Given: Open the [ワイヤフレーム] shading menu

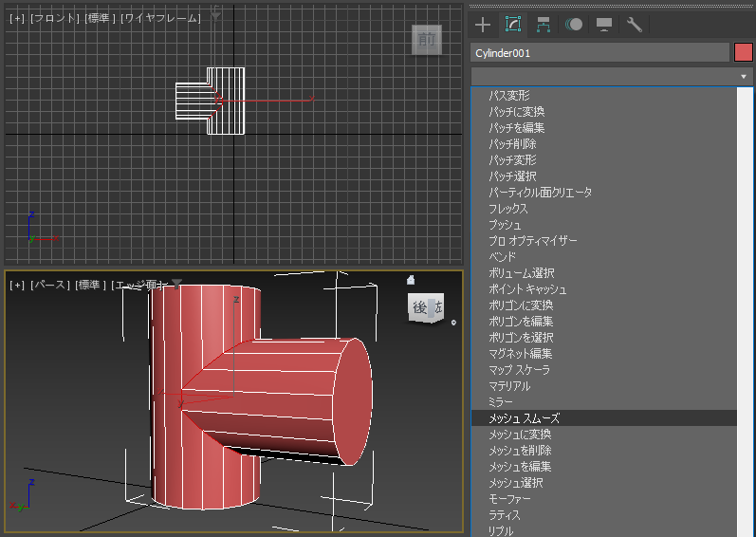Looking at the screenshot, I should (x=160, y=18).
